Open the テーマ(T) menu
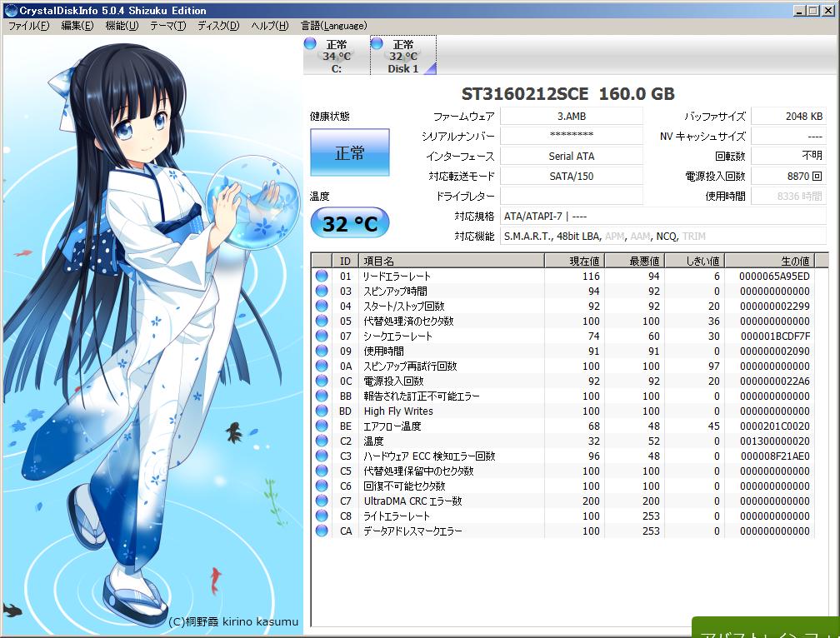840x638 pixels. pyautogui.click(x=167, y=26)
